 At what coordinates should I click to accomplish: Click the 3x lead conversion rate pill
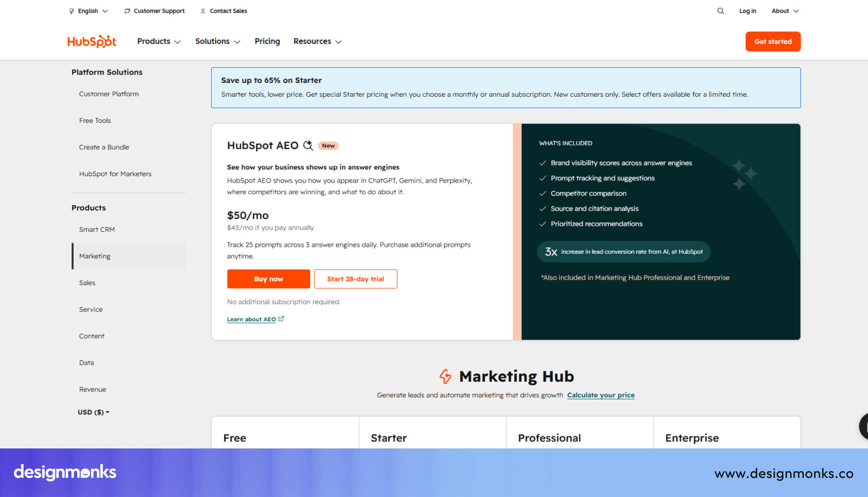(x=623, y=252)
